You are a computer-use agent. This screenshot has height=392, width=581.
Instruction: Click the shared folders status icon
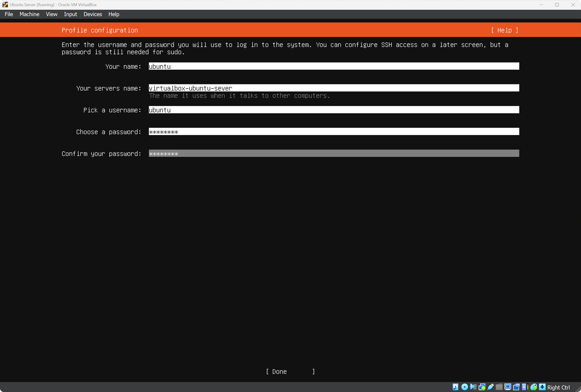(x=499, y=387)
